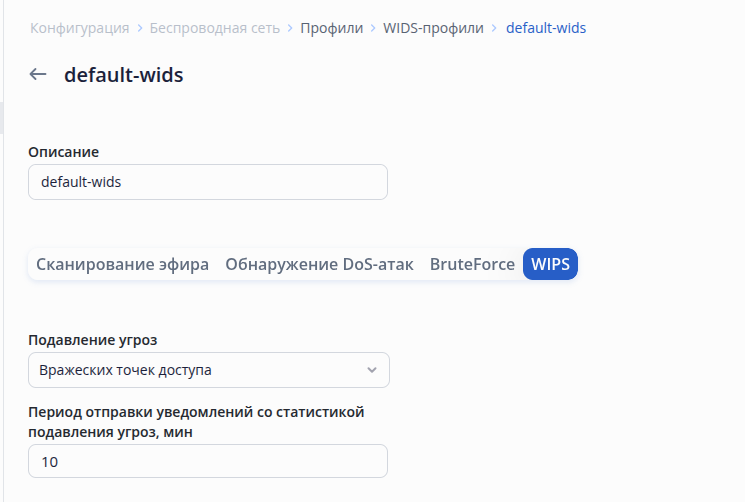This screenshot has height=502, width=745.
Task: Select the WIPS tab
Action: (550, 265)
